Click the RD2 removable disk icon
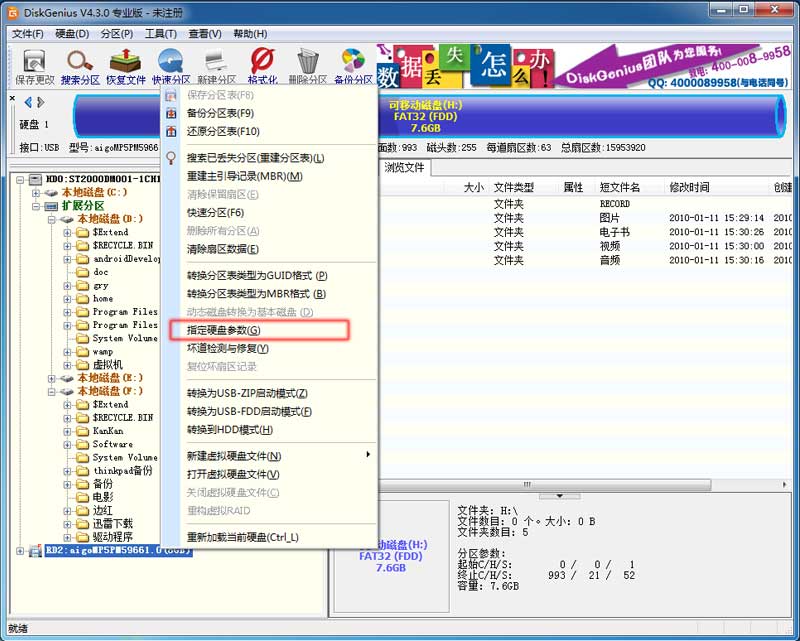Viewport: 800px width, 641px height. point(35,551)
